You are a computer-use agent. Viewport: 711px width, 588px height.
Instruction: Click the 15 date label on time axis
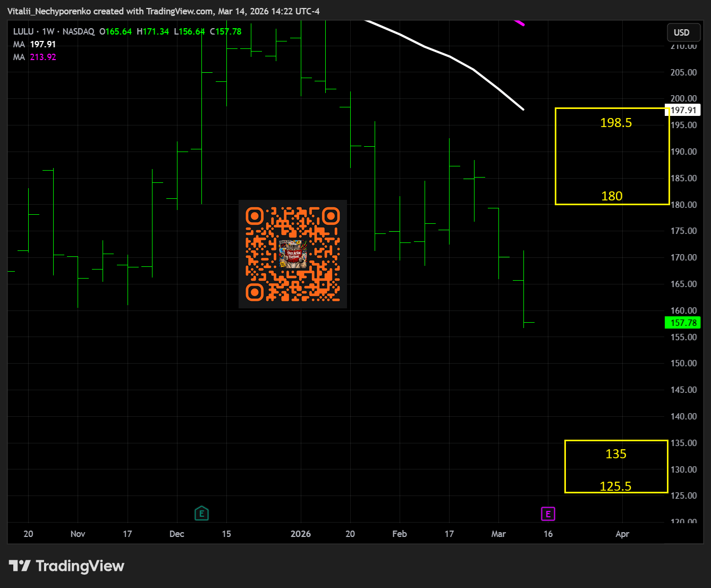tap(226, 534)
